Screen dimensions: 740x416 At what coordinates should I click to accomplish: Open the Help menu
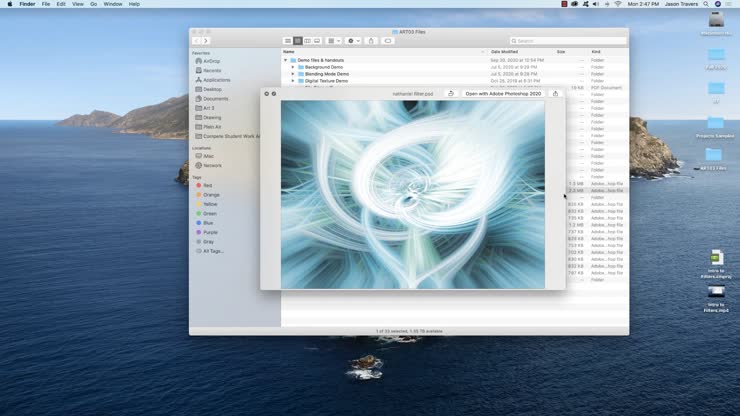click(134, 4)
